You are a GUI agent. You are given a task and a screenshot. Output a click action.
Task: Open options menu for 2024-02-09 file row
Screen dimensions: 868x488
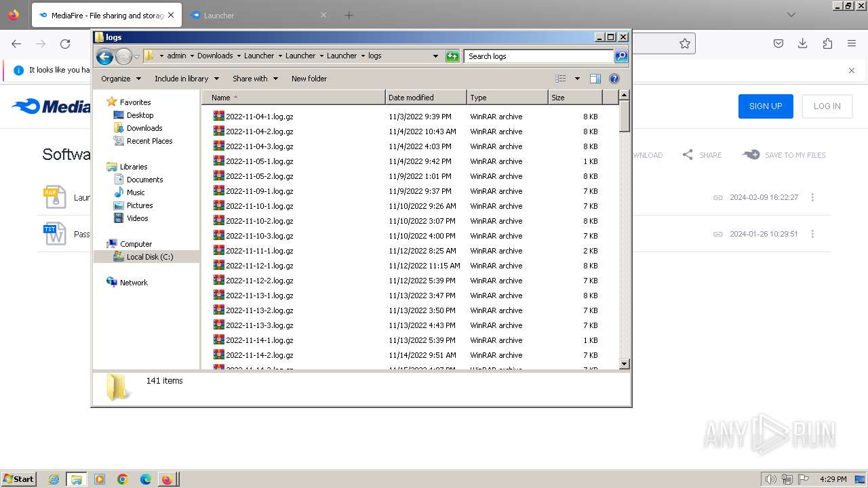click(812, 197)
